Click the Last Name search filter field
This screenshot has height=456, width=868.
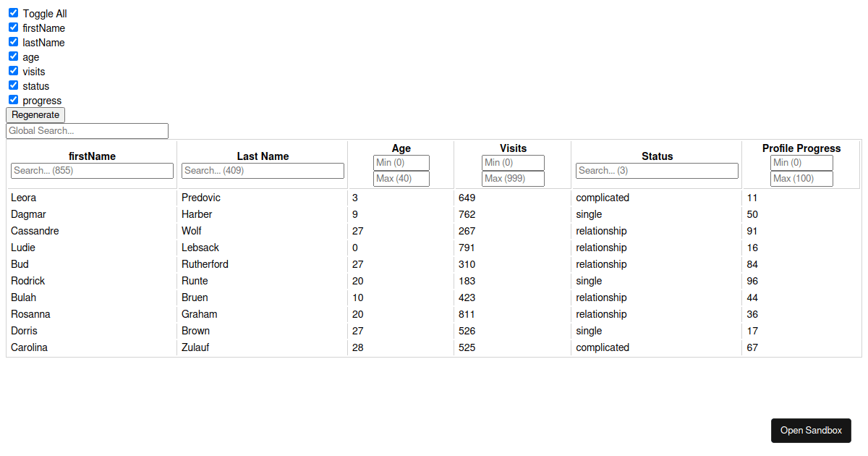[x=263, y=171]
